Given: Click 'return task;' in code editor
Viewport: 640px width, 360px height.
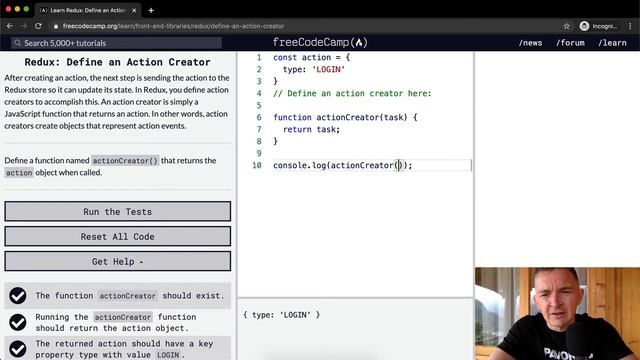Looking at the screenshot, I should (x=311, y=129).
